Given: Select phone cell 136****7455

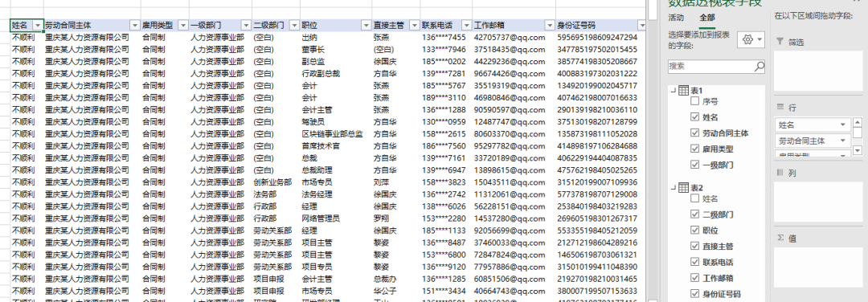Looking at the screenshot, I should pos(445,38).
